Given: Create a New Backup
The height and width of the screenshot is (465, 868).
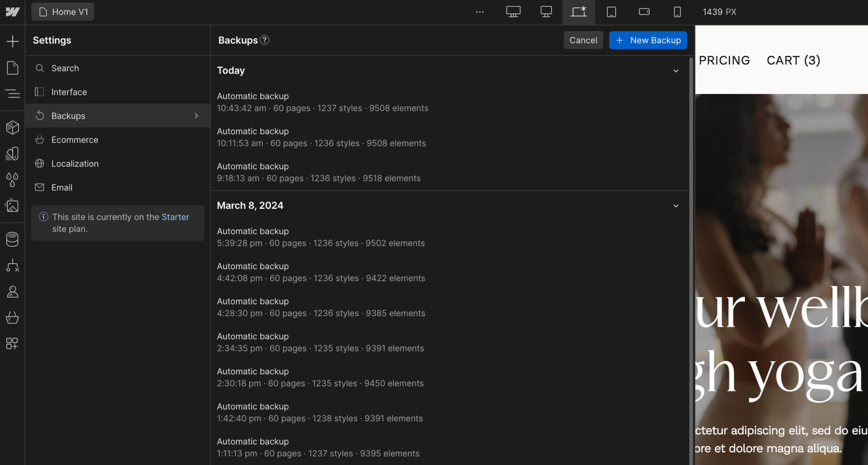Looking at the screenshot, I should point(648,40).
